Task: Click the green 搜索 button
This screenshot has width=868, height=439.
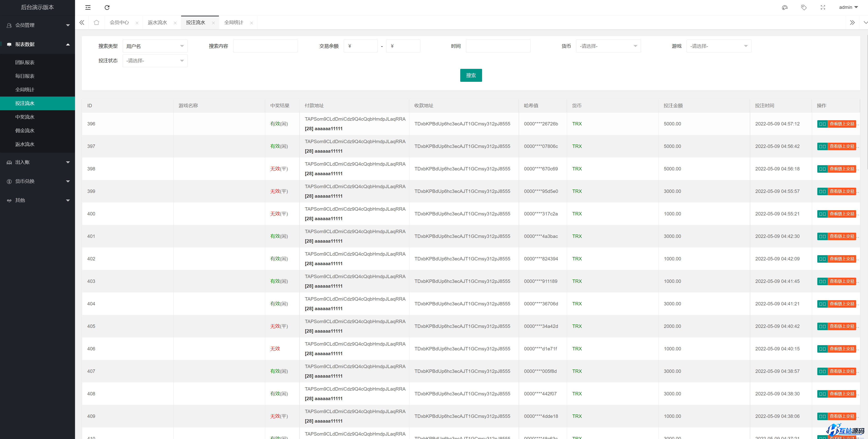Action: (x=471, y=75)
